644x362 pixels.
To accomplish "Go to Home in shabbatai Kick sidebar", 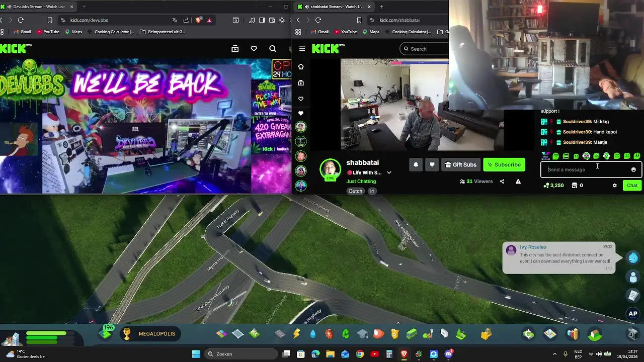I will [301, 66].
